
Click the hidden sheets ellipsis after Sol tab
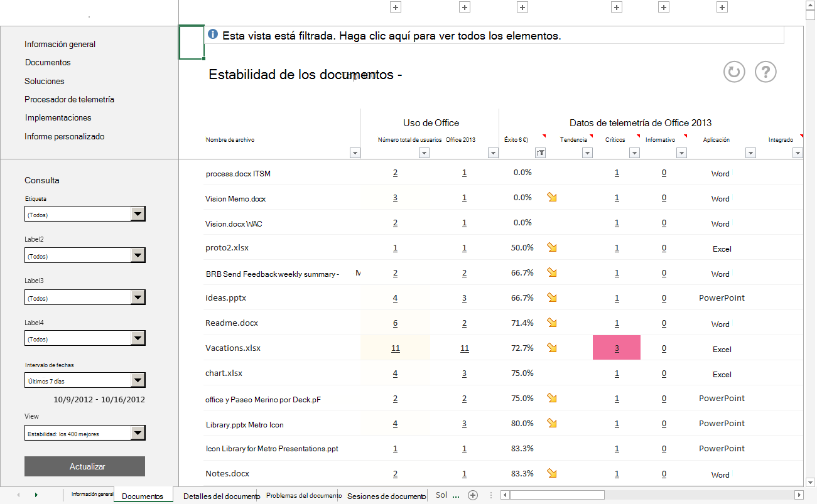click(457, 495)
